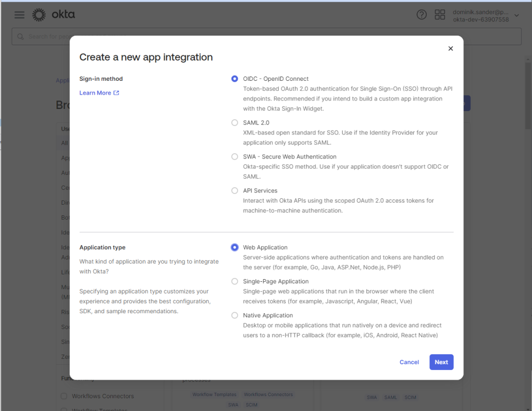Expand the user account dropdown chevron

516,15
